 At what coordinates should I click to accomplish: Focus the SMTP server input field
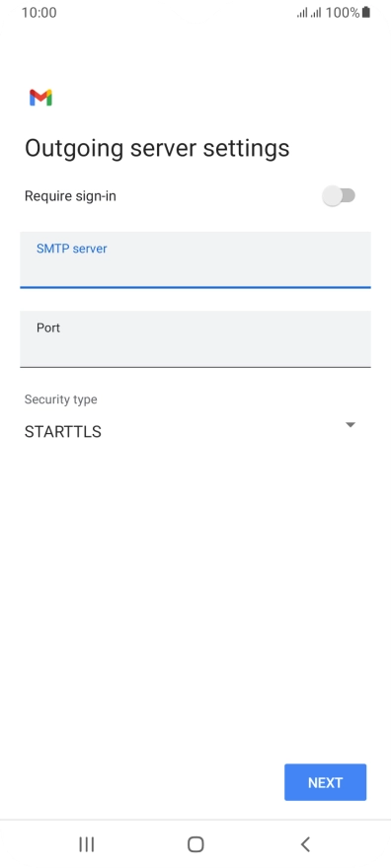[195, 260]
